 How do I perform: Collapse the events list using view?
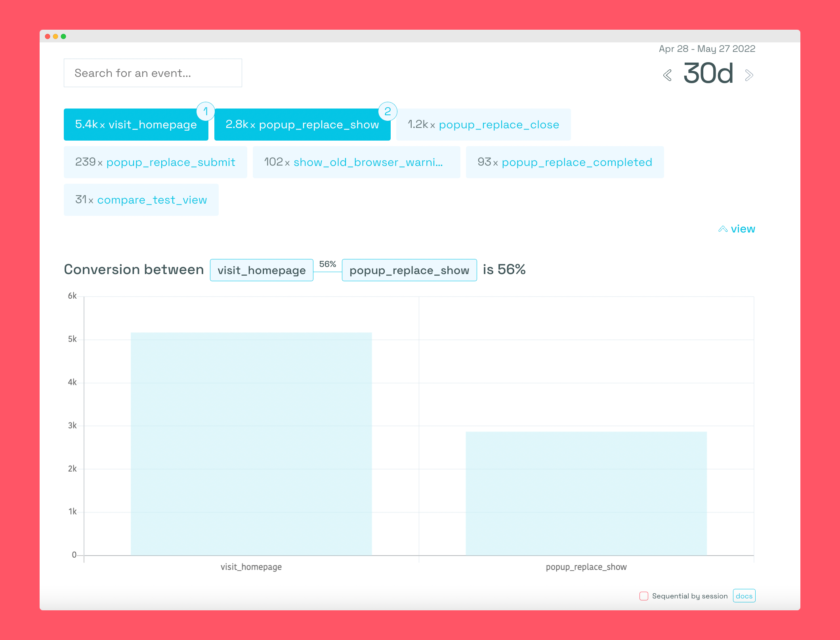[x=737, y=229]
